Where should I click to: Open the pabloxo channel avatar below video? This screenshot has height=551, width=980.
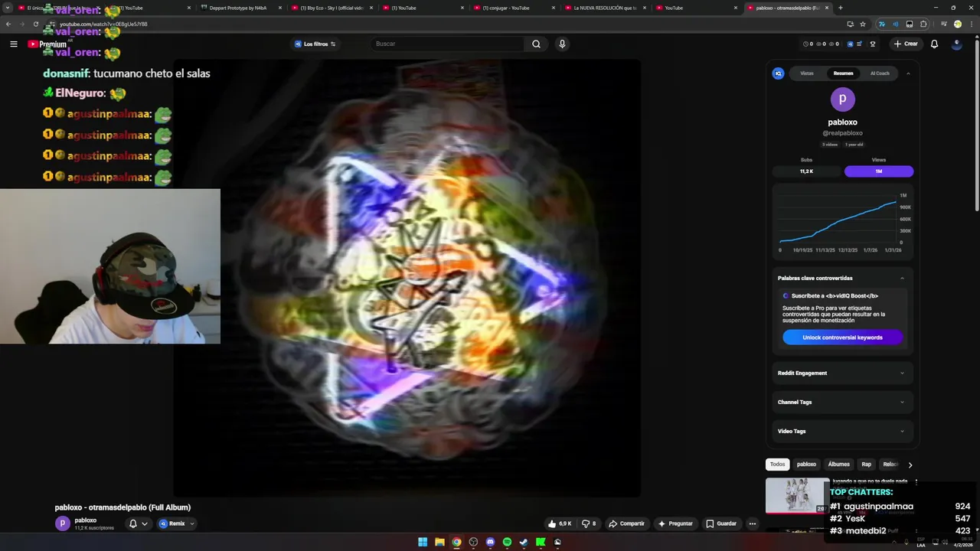[x=62, y=523]
